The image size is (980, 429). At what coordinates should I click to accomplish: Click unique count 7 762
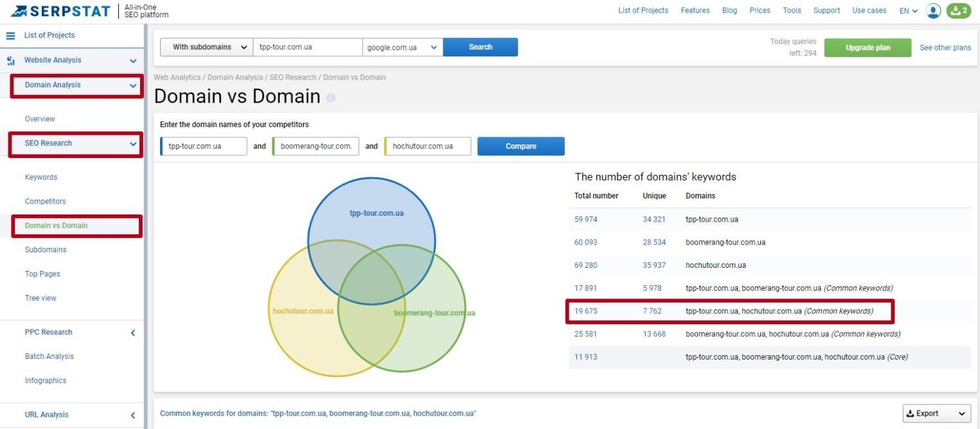click(x=652, y=311)
